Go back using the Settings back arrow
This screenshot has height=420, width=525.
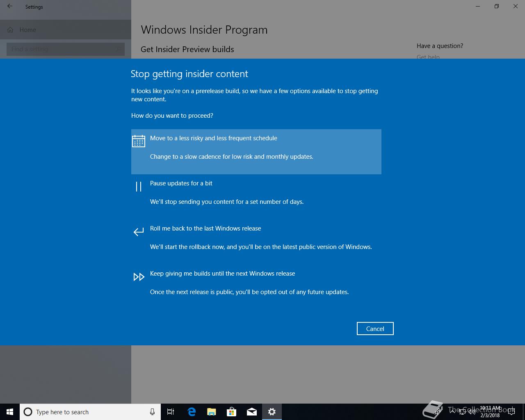pos(10,6)
